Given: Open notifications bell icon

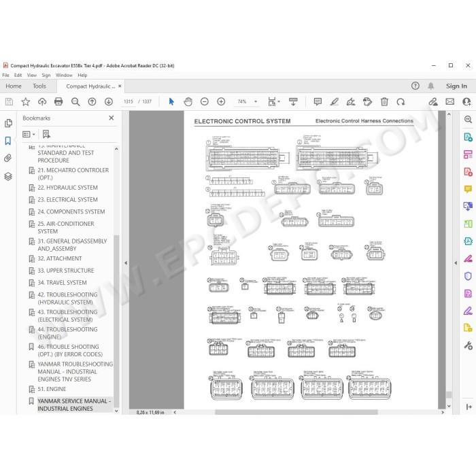Looking at the screenshot, I should [x=430, y=86].
